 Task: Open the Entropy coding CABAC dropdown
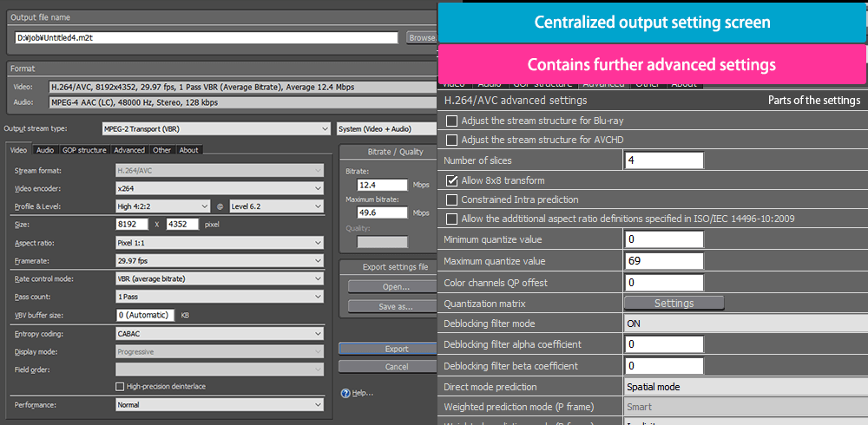pos(220,334)
